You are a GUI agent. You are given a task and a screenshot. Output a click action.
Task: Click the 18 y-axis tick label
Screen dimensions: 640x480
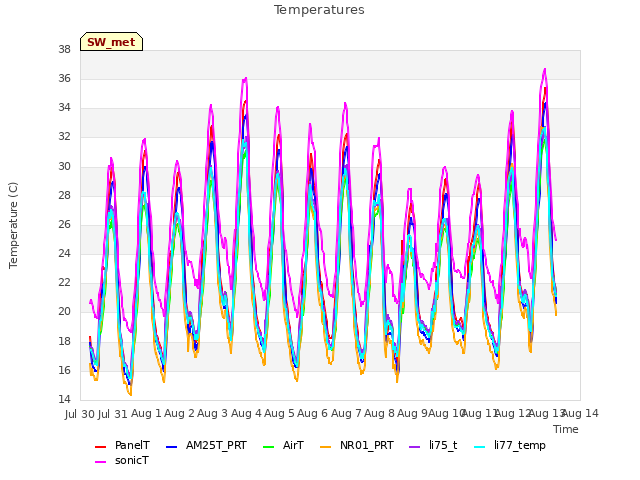(64, 341)
